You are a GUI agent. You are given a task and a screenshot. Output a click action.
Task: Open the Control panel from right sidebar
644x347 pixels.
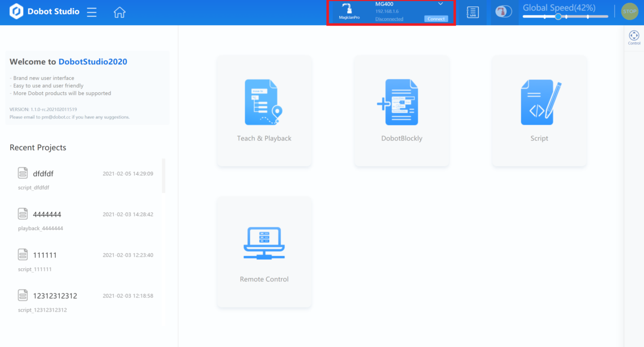(634, 37)
